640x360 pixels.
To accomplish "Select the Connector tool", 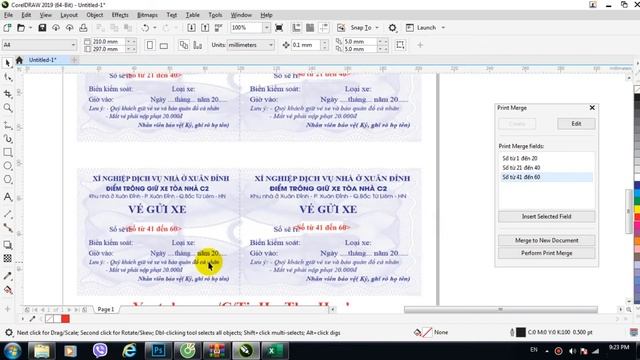I will click(x=7, y=227).
